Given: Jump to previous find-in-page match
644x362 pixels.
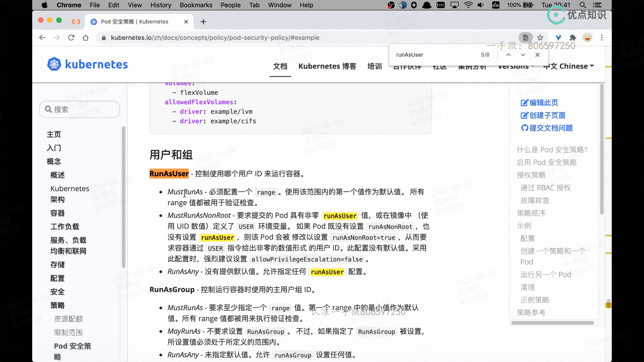Looking at the screenshot, I should (x=508, y=55).
